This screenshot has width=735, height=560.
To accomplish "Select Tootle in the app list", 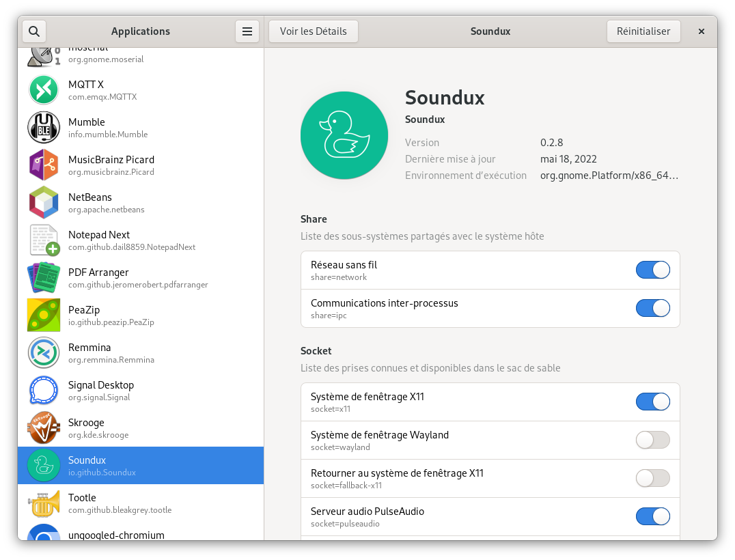I will point(141,503).
